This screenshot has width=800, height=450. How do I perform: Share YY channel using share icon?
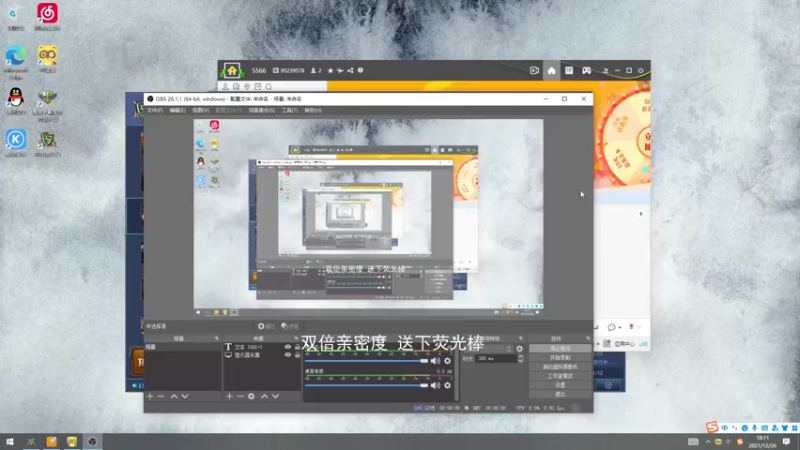pos(350,70)
